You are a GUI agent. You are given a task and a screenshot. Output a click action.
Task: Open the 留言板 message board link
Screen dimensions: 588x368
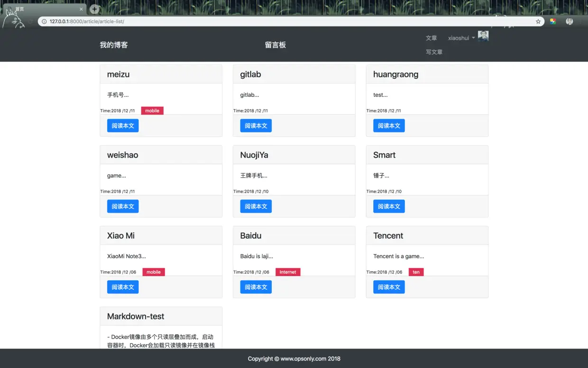coord(276,45)
